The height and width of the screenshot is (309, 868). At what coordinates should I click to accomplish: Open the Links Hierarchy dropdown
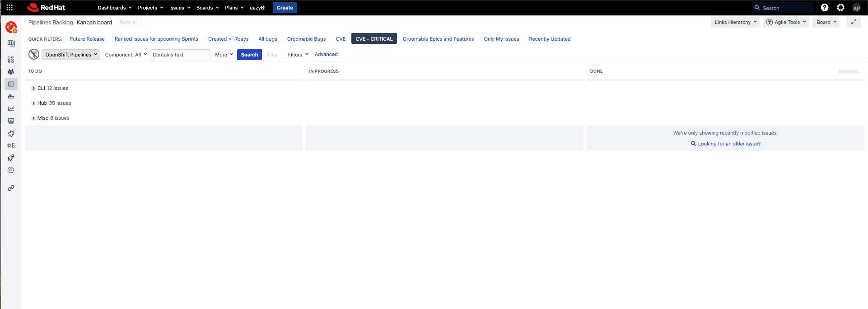(735, 22)
